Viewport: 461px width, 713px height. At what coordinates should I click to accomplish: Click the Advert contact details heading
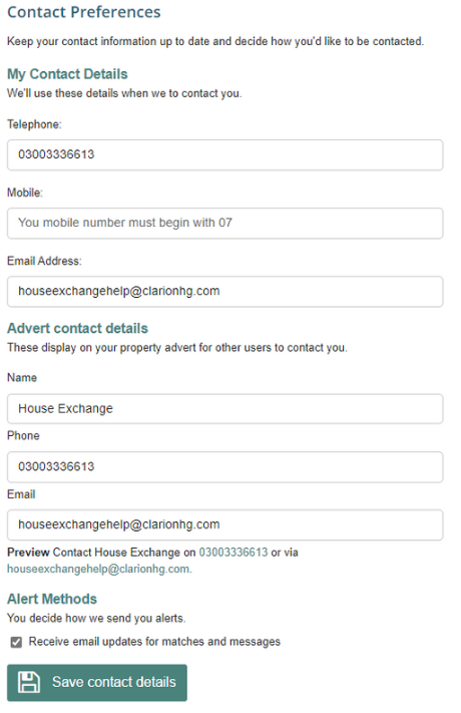coord(78,328)
